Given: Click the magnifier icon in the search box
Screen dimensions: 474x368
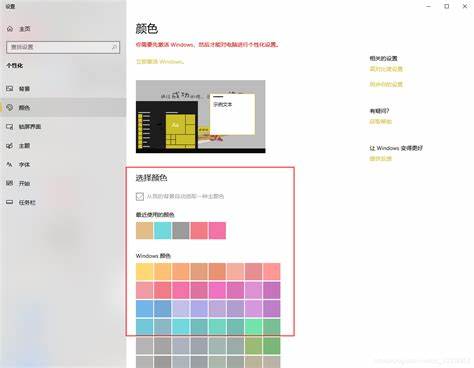Looking at the screenshot, I should tap(114, 47).
